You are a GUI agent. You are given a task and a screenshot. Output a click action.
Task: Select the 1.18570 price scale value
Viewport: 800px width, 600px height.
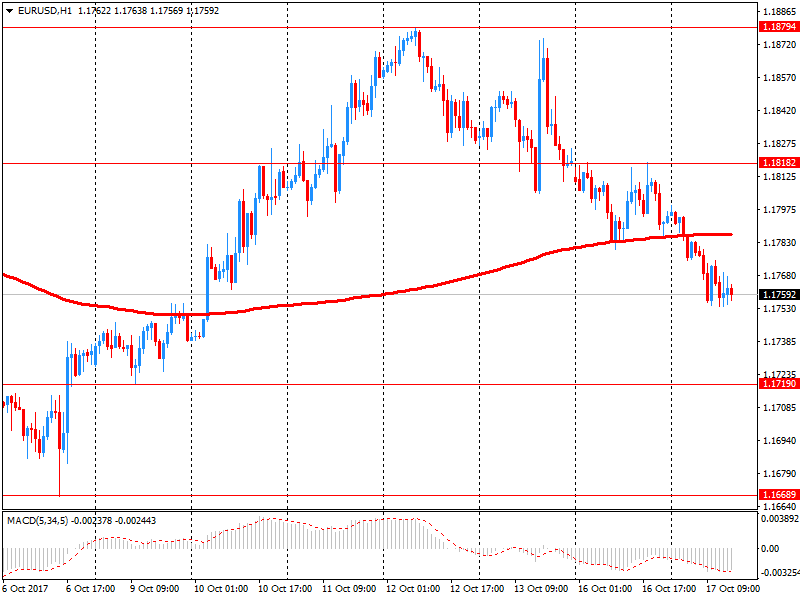780,78
